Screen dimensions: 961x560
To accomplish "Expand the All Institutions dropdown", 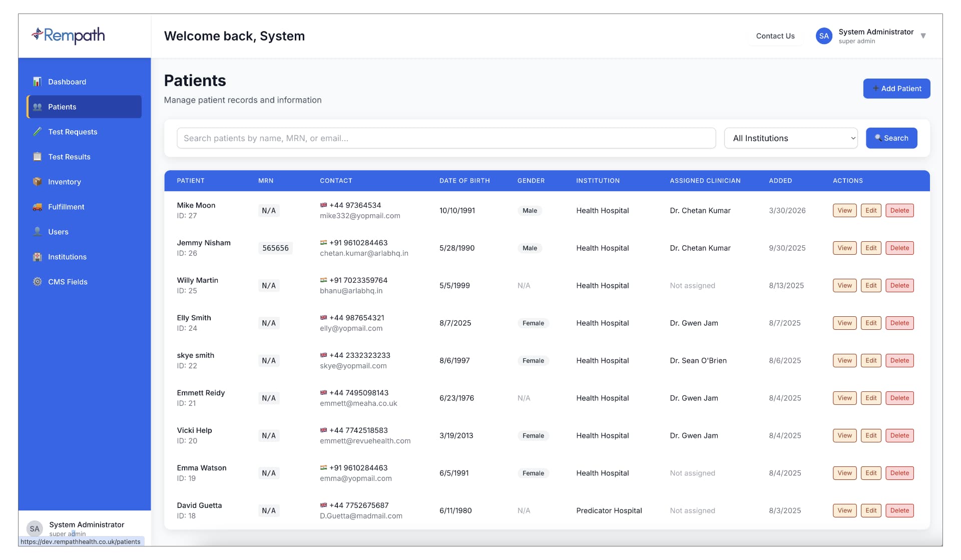I will click(791, 138).
